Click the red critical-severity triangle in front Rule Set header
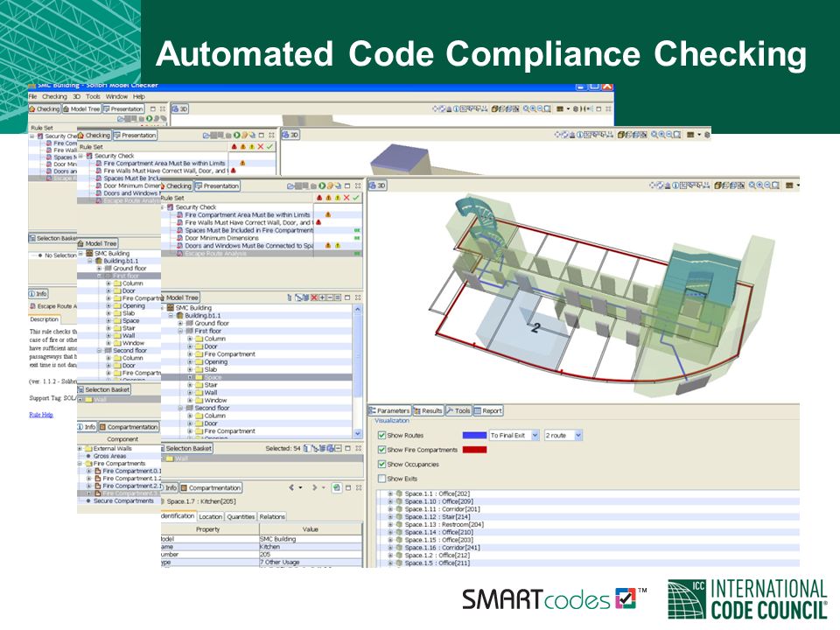Screen dimensions: 840x630 point(320,198)
